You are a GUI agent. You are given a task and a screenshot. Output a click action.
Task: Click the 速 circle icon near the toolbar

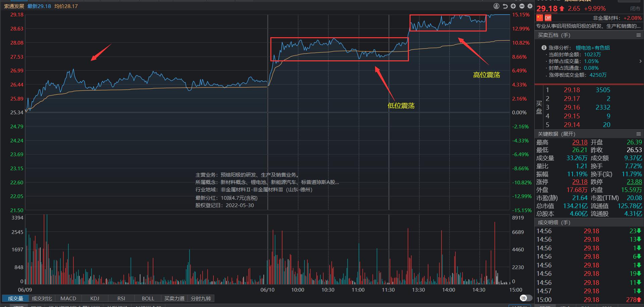(x=496, y=6)
